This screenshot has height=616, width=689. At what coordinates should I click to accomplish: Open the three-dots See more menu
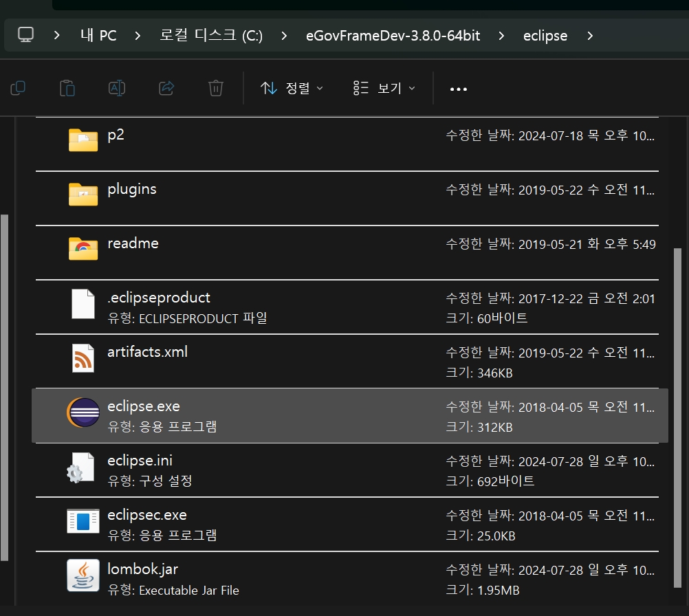pos(459,89)
